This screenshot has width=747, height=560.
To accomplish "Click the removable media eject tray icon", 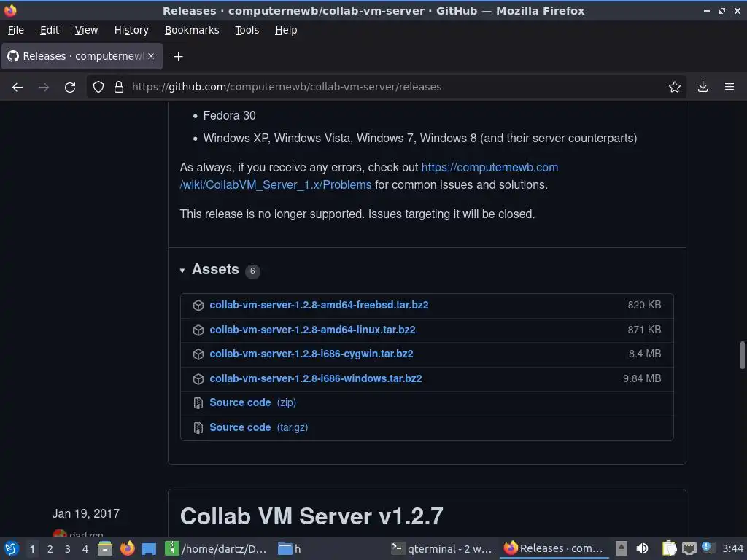I will (x=622, y=548).
